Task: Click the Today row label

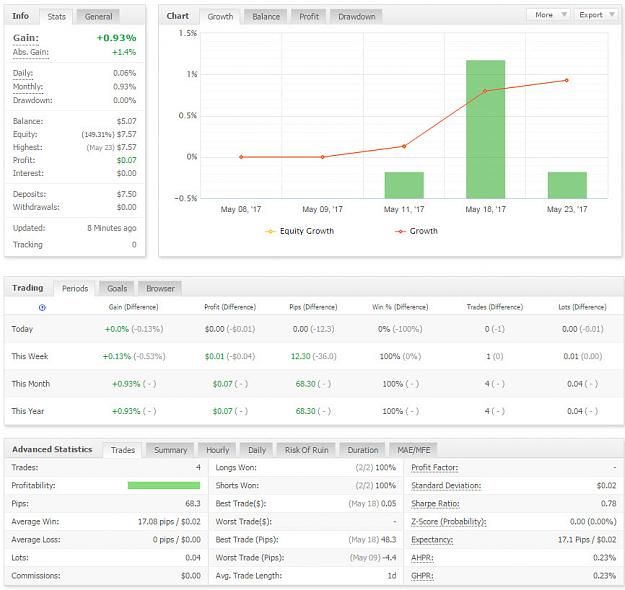Action: pos(22,329)
